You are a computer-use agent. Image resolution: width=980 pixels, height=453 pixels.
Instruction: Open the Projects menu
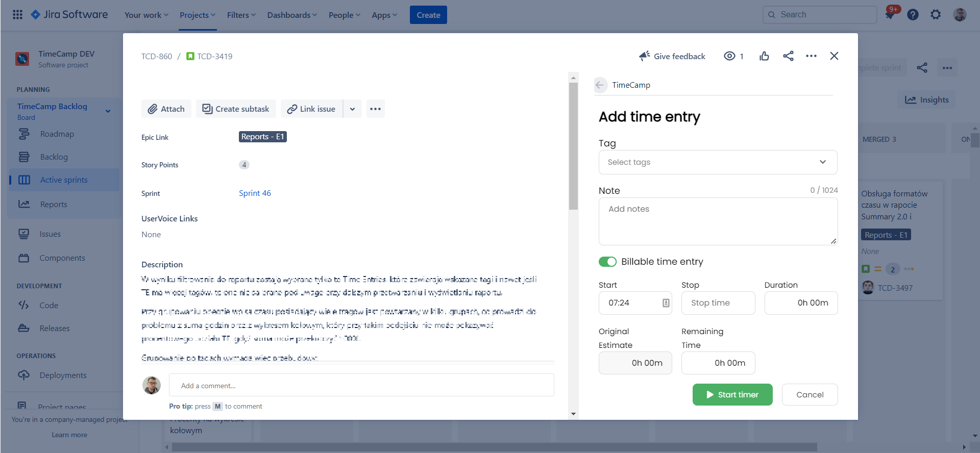click(x=198, y=15)
